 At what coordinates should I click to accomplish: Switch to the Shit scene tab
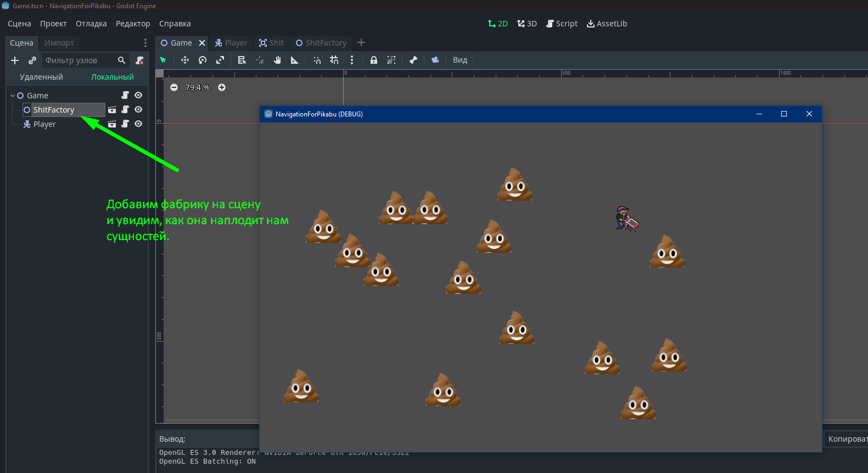(272, 43)
